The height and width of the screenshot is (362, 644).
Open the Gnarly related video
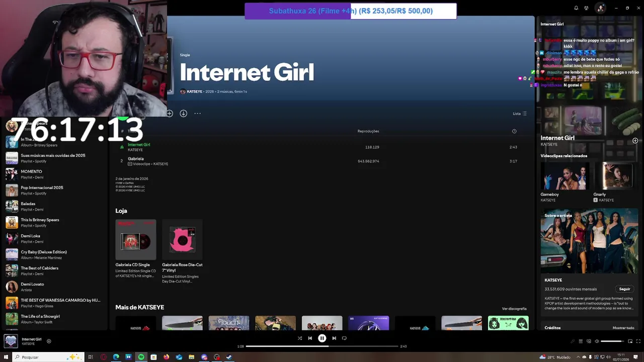coord(615,182)
